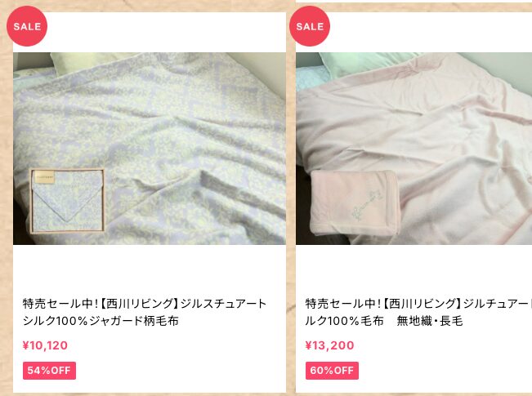Click the 60%OFF discount badge
This screenshot has width=532, height=396.
coord(332,371)
